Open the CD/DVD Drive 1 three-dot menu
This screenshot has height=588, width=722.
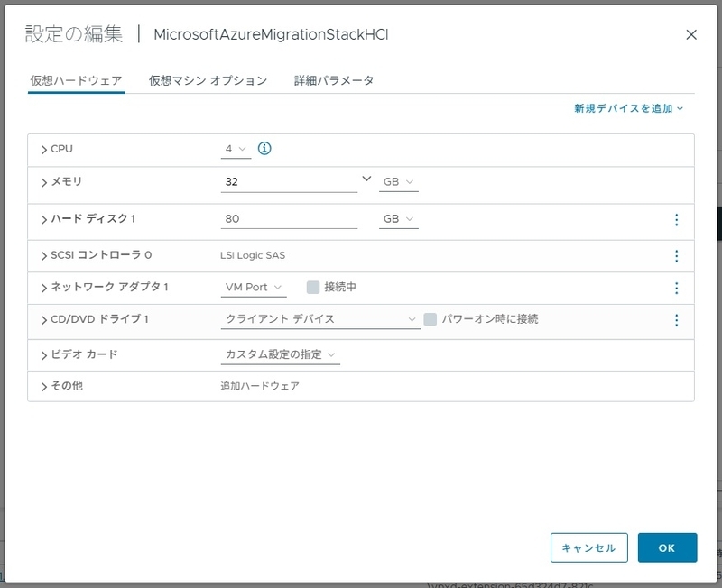tap(676, 320)
